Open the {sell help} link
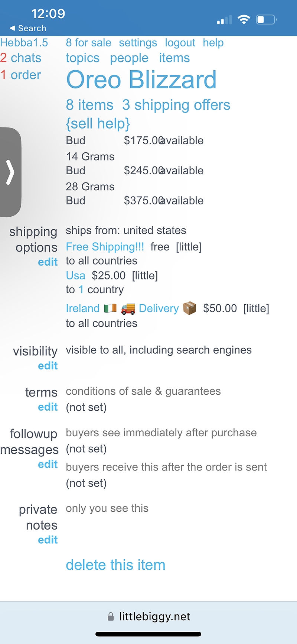Image resolution: width=297 pixels, height=644 pixels. tap(98, 123)
